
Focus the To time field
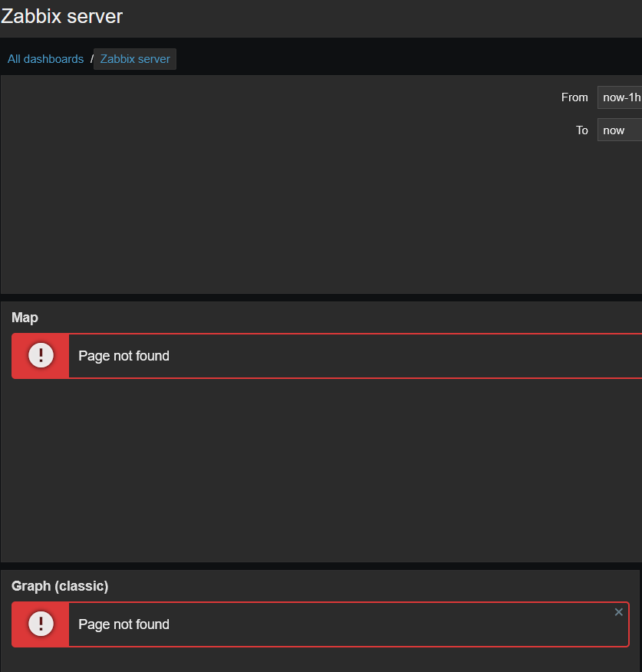pyautogui.click(x=620, y=130)
